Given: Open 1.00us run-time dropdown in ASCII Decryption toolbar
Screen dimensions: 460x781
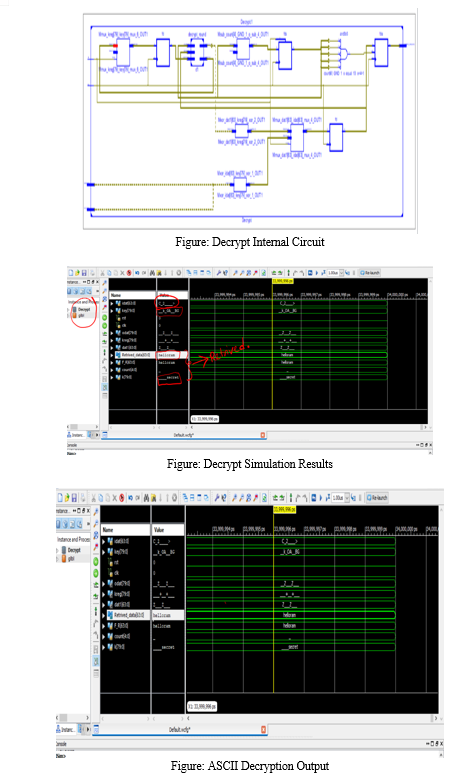Looking at the screenshot, I should [347, 498].
